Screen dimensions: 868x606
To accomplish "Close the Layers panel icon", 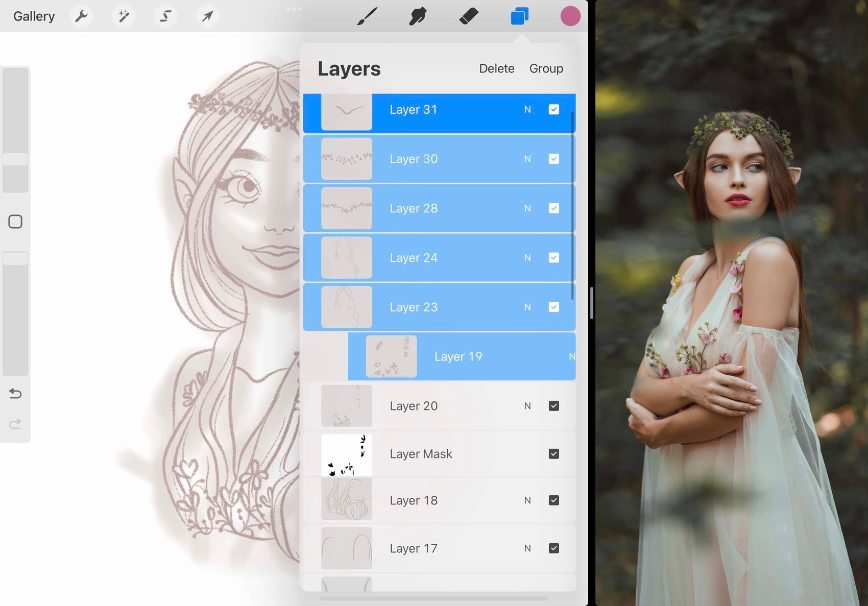I will pos(519,16).
